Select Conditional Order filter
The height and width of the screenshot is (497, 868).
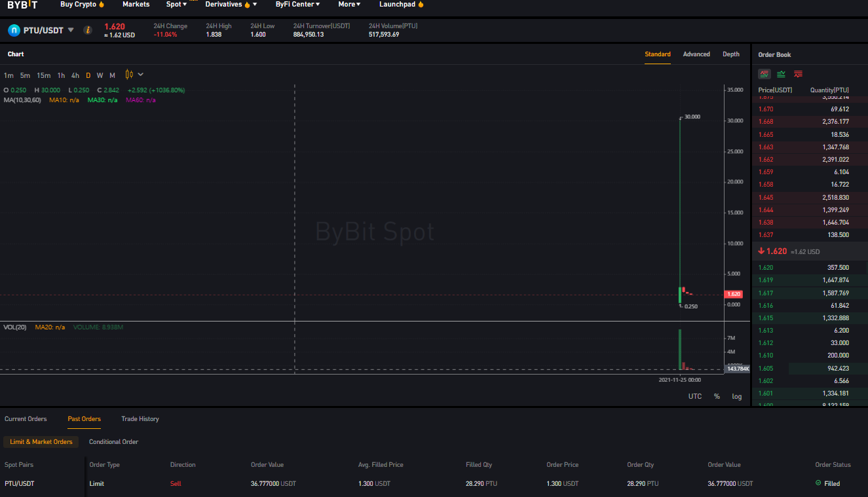coord(113,442)
